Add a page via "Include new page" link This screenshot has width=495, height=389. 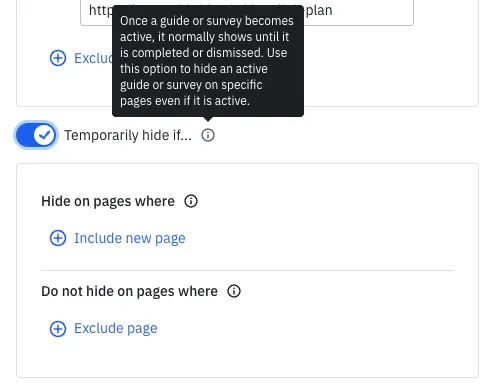point(130,238)
